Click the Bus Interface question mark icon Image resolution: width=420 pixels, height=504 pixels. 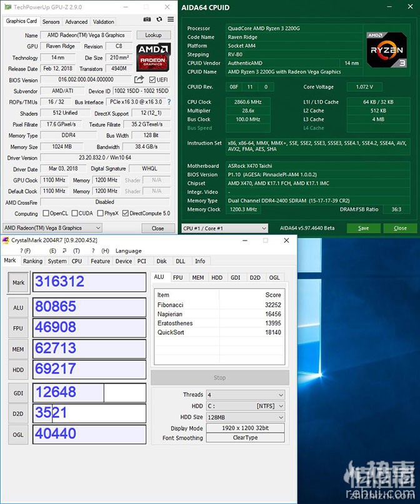coord(169,102)
